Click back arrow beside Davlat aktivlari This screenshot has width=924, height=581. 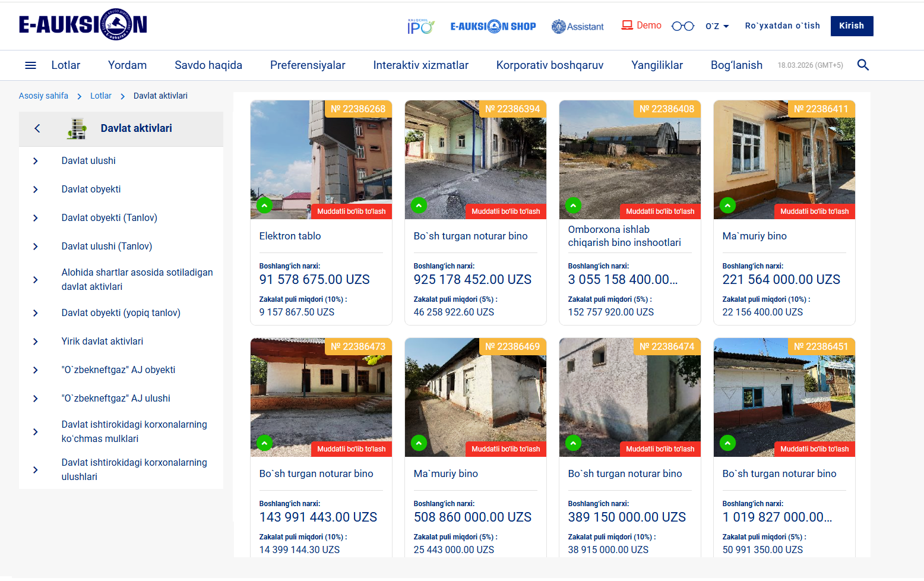click(37, 128)
